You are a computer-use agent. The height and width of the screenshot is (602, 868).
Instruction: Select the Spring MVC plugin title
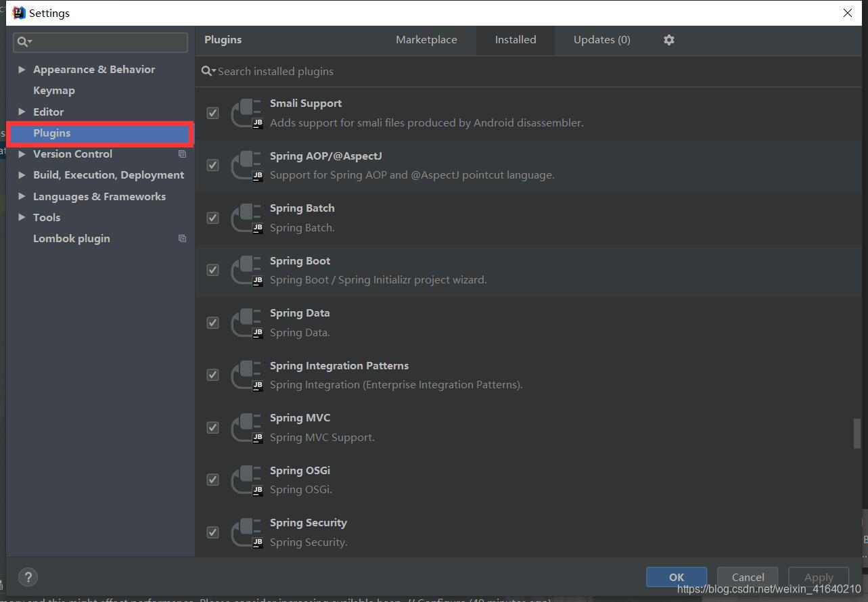coord(300,418)
